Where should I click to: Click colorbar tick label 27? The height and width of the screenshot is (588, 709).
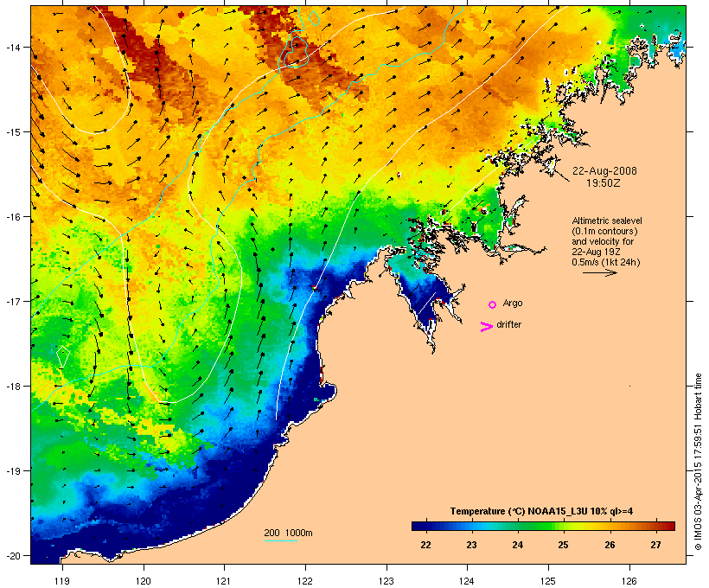(x=655, y=545)
